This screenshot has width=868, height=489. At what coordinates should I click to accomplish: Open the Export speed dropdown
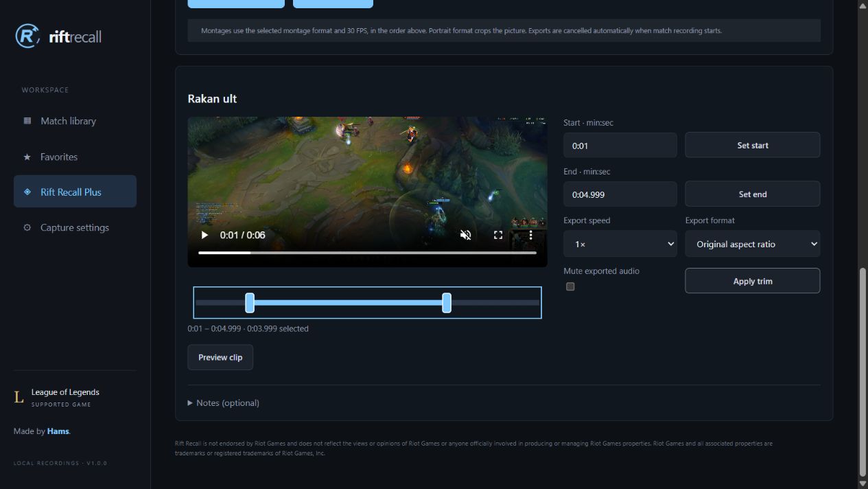coord(620,244)
